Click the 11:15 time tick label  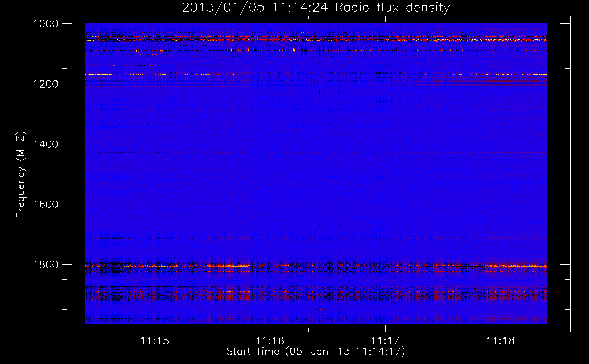coord(155,341)
